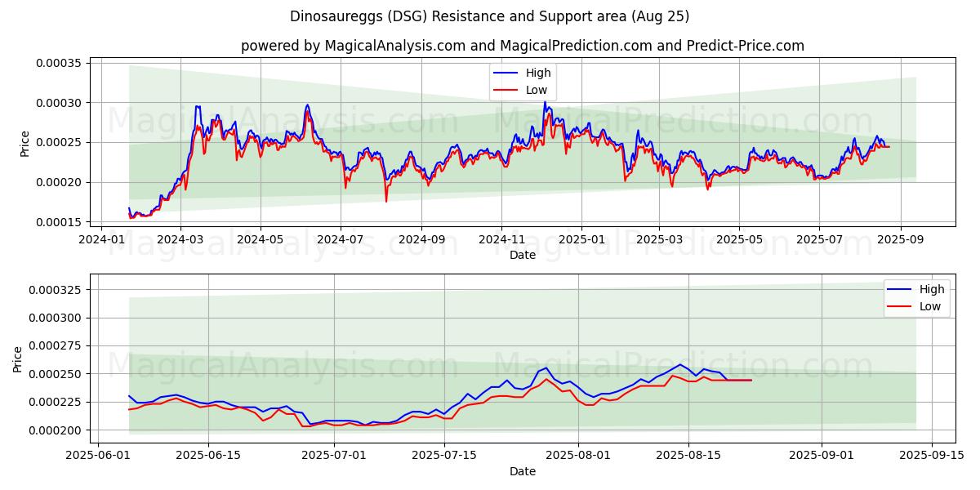Click the top chart x-axis label 2025-09

point(901,240)
